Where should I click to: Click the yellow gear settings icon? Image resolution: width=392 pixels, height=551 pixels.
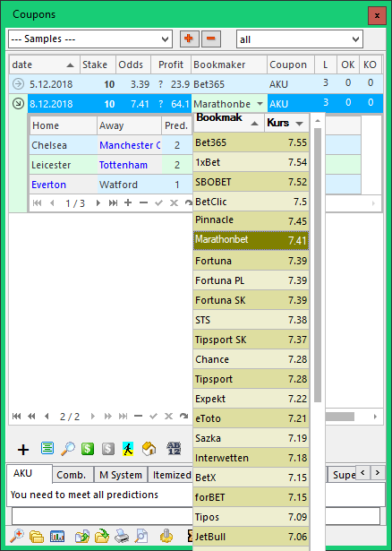point(166,537)
